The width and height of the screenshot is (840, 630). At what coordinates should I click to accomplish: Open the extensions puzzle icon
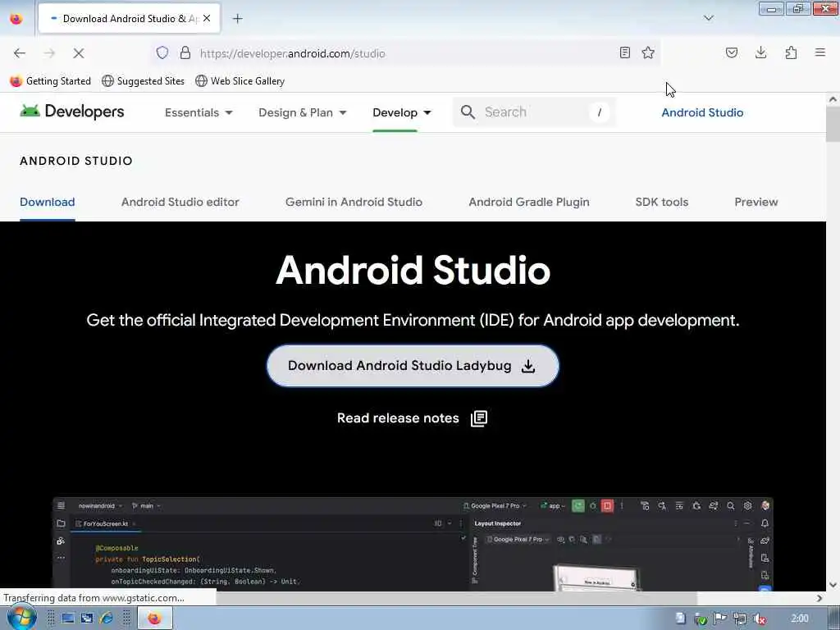[x=791, y=52]
